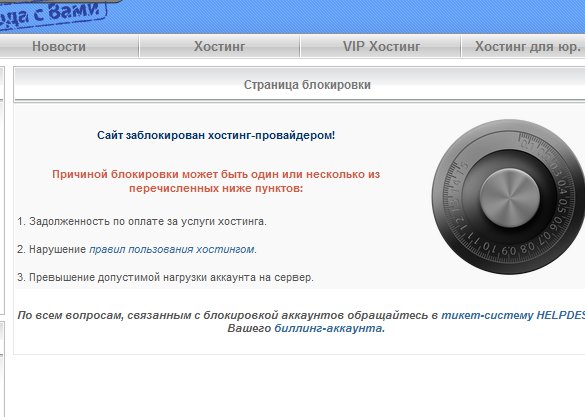The width and height of the screenshot is (585, 417).
Task: Click the word Нарушение in item 2
Action: (x=57, y=249)
